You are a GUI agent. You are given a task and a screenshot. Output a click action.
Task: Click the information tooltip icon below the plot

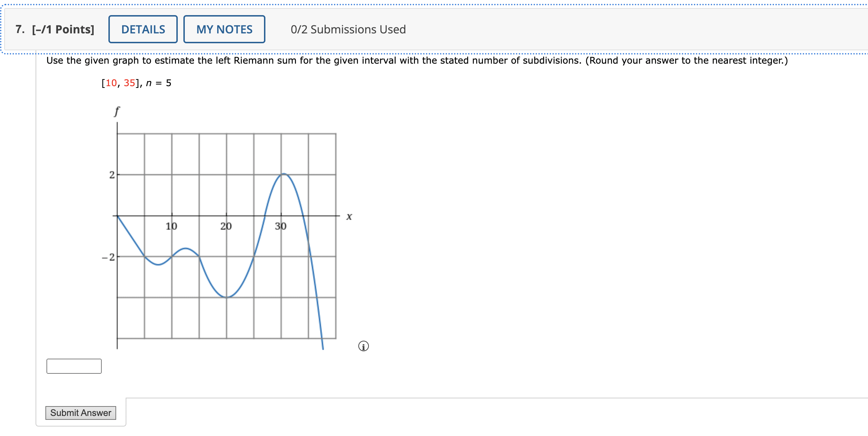point(364,346)
